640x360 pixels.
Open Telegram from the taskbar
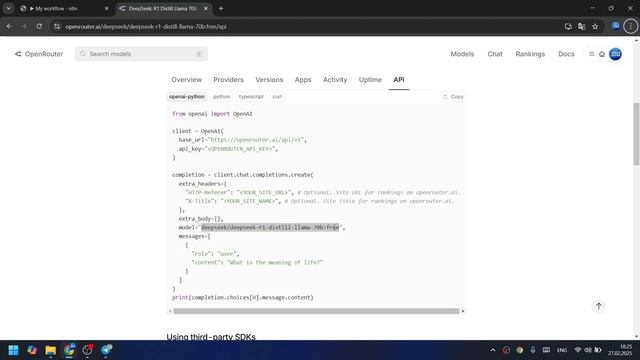(x=106, y=350)
